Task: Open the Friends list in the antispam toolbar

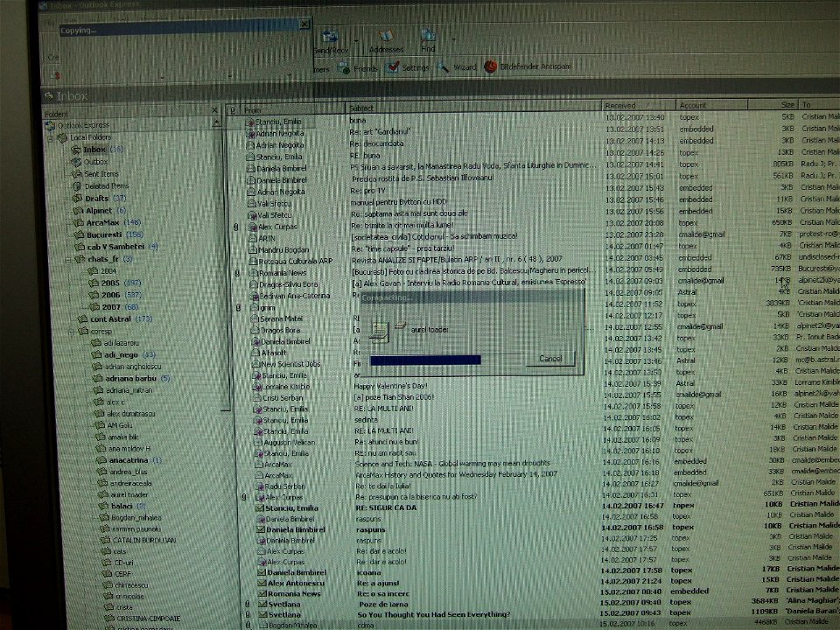Action: (357, 68)
